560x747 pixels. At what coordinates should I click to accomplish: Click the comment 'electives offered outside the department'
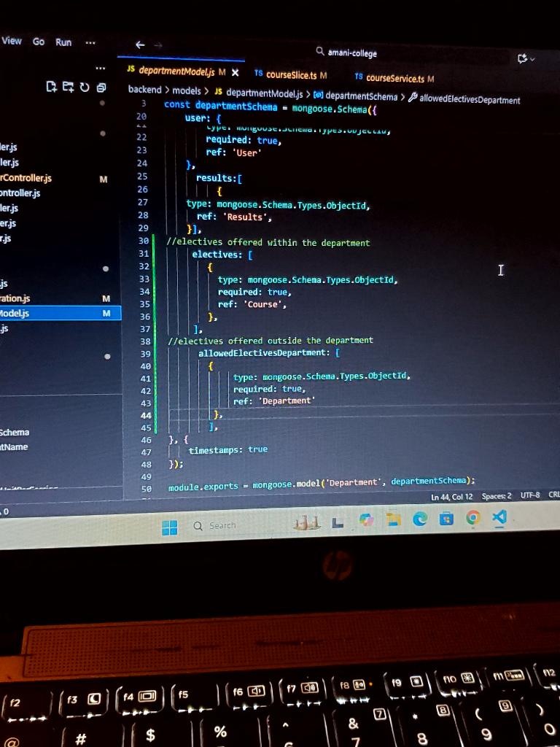tap(271, 341)
